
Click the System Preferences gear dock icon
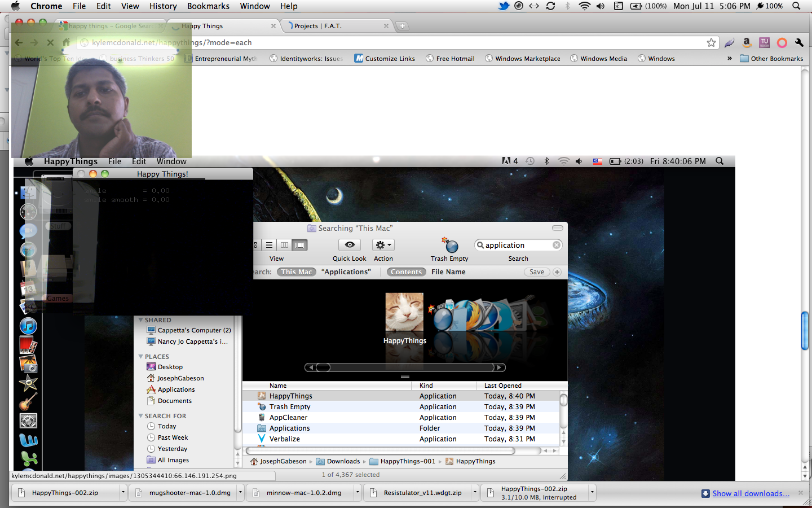[28, 421]
